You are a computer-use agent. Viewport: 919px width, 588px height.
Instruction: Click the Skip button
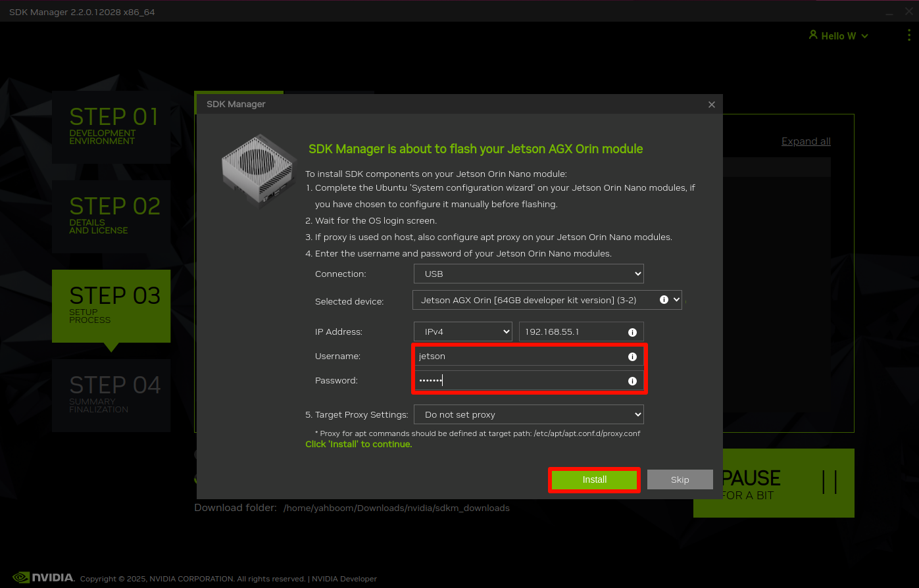680,479
